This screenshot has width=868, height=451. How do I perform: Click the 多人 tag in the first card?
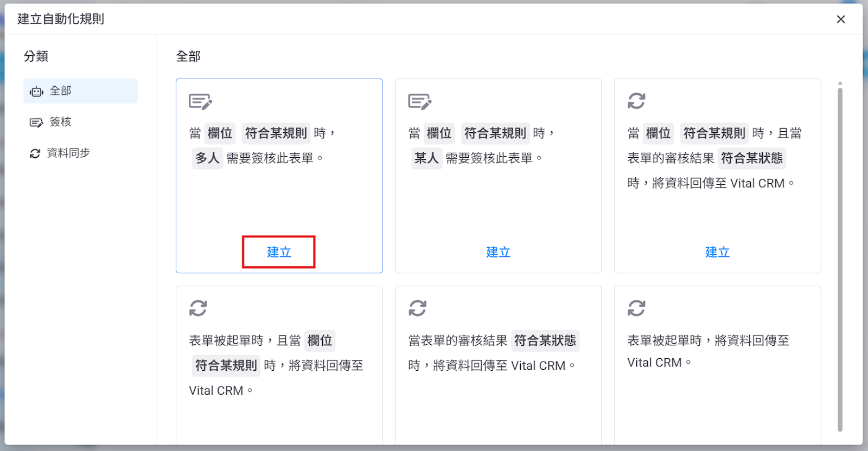(207, 158)
